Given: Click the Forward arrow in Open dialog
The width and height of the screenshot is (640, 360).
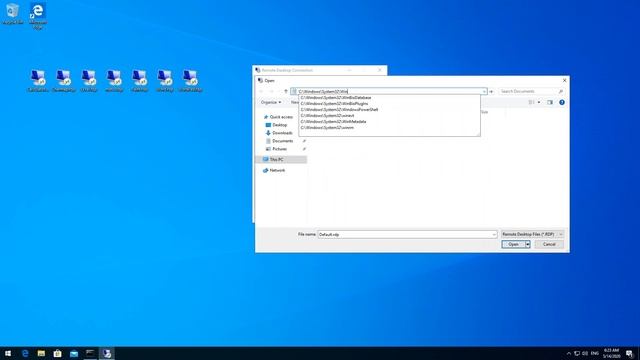Looking at the screenshot, I should pos(272,91).
